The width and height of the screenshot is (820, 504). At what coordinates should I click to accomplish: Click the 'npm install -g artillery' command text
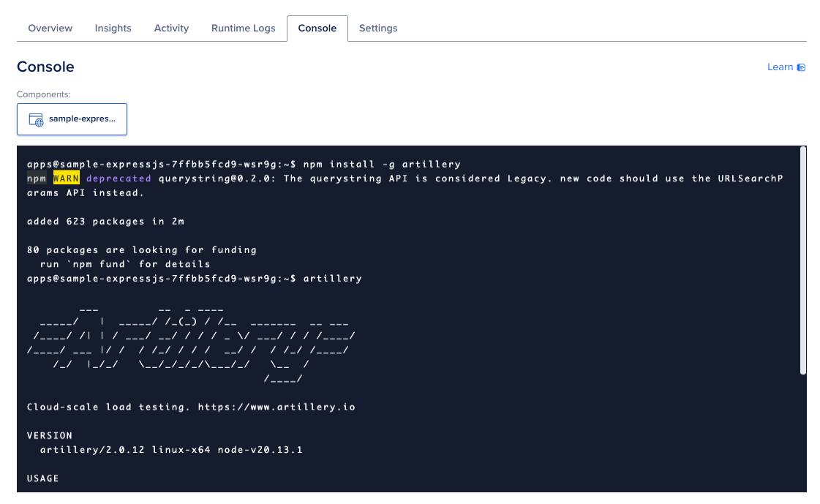coord(382,164)
